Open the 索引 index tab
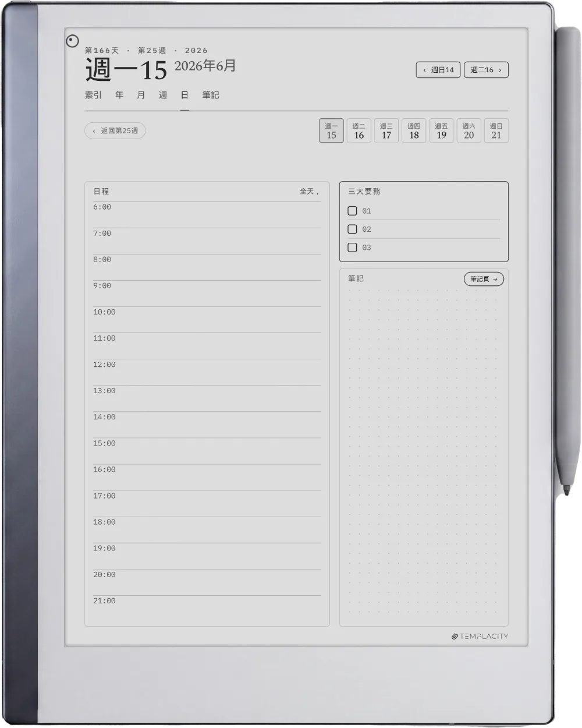This screenshot has height=728, width=582. [94, 95]
